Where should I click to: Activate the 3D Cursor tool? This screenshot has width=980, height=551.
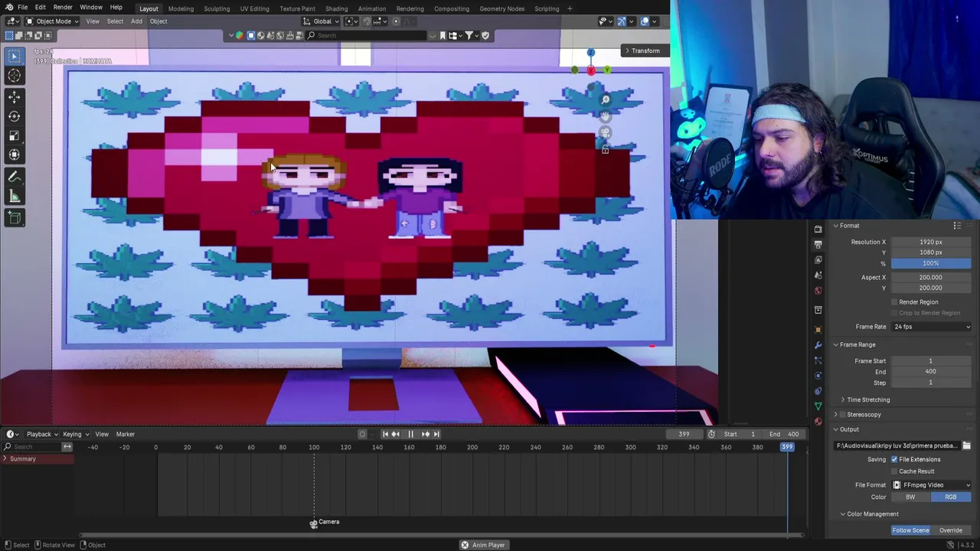coord(14,75)
